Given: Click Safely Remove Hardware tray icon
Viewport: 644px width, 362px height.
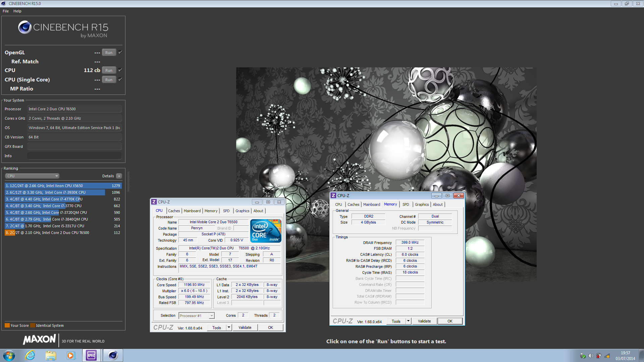Looking at the screenshot, I should [x=583, y=356].
